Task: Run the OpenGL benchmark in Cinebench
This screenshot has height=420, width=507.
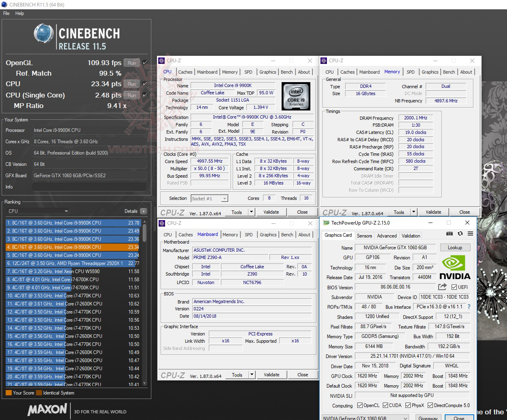Action: 132,63
